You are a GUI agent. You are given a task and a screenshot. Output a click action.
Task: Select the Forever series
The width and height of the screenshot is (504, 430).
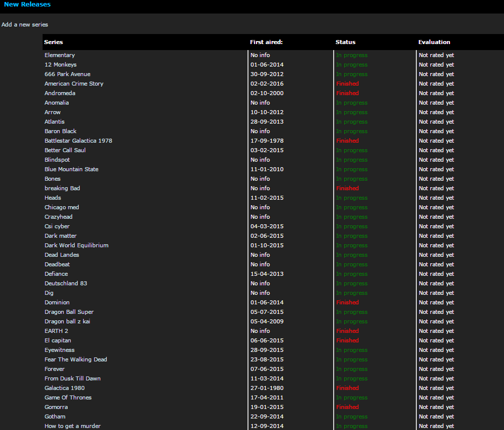(x=54, y=369)
